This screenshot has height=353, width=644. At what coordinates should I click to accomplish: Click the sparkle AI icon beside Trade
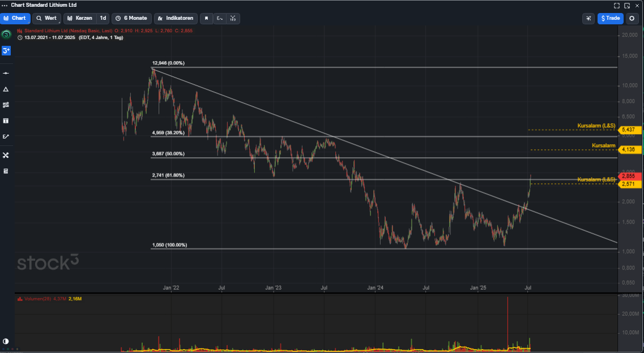588,18
